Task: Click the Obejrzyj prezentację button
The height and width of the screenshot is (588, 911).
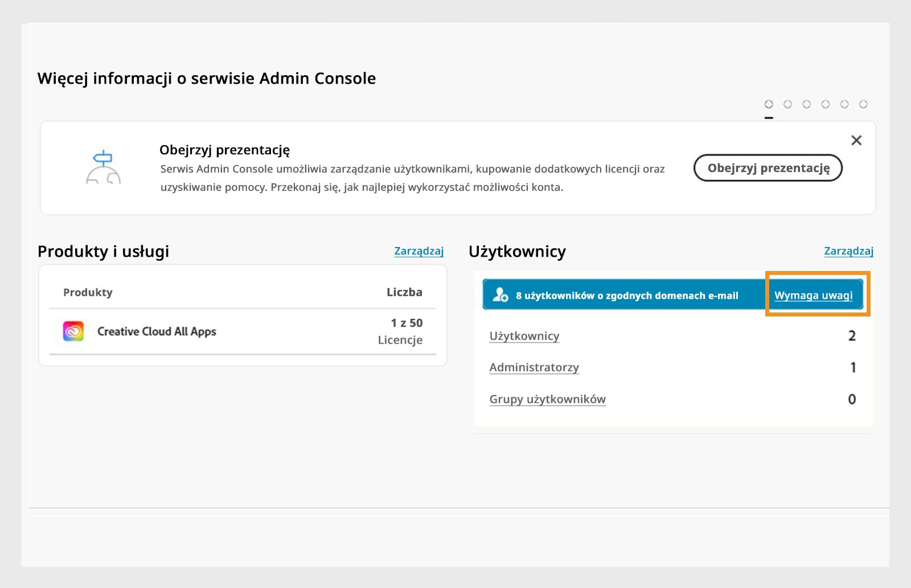Action: (768, 168)
